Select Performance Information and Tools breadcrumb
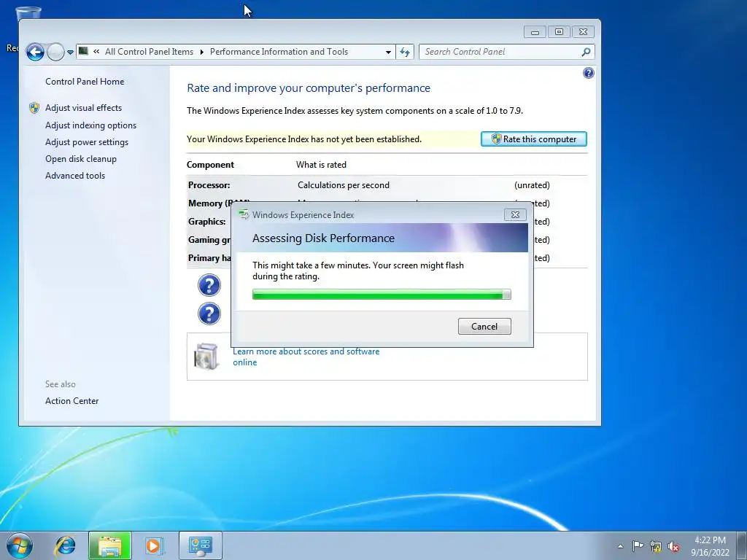The image size is (747, 560). click(x=279, y=52)
